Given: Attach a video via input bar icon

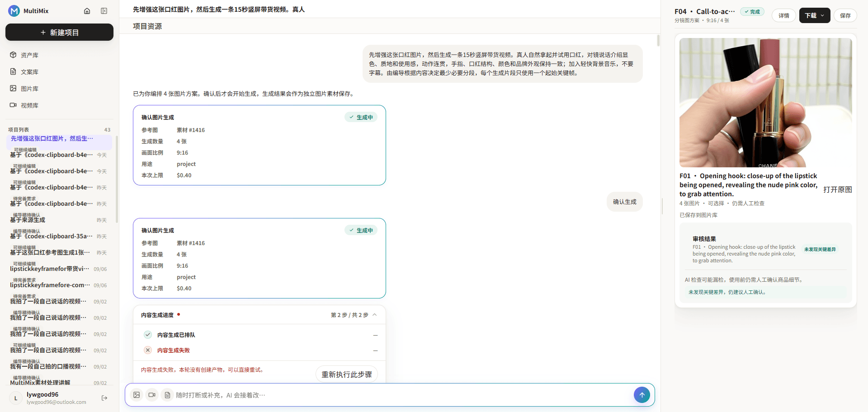Looking at the screenshot, I should point(152,395).
